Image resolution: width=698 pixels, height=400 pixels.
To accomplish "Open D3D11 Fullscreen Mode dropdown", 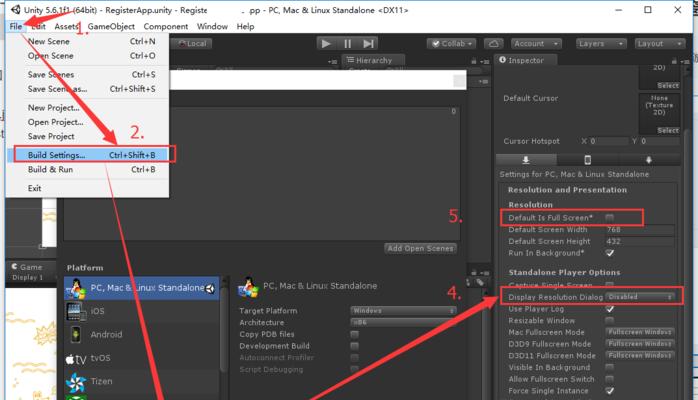I will pyautogui.click(x=640, y=355).
